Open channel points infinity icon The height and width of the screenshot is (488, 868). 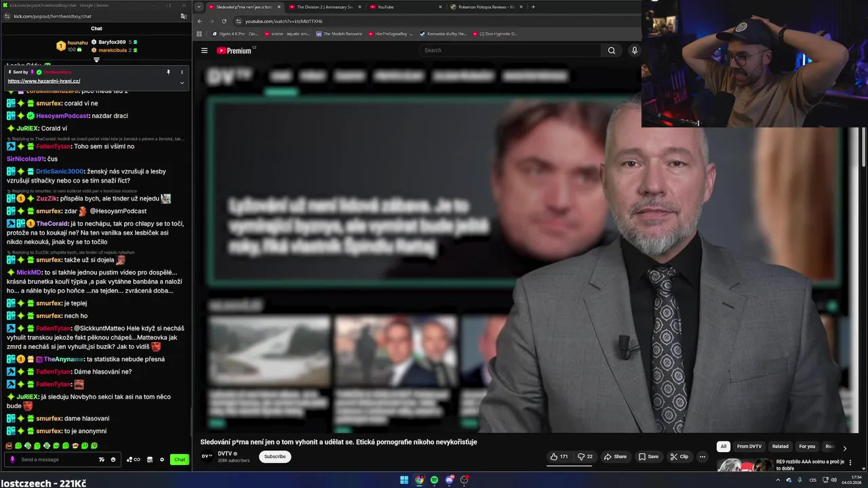coord(134,460)
